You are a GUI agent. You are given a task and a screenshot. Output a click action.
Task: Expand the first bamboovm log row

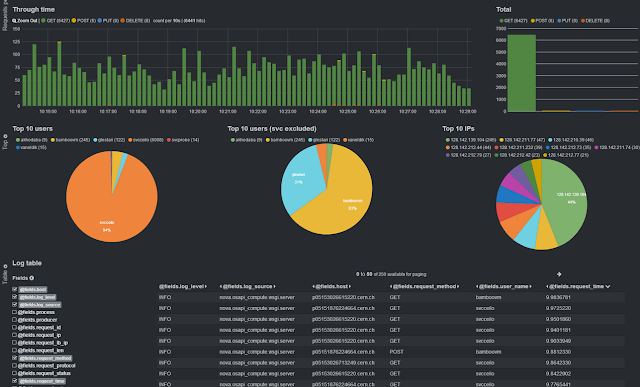pos(391,298)
